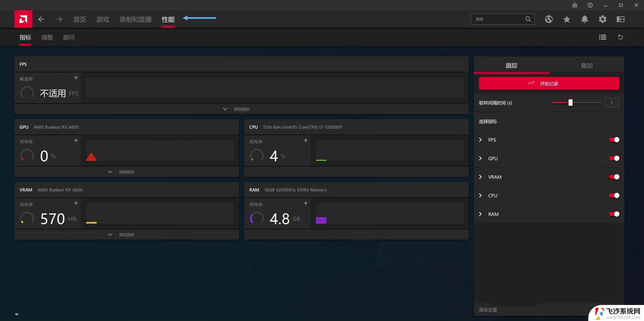Add metric with plus in RAM card
This screenshot has width=644, height=321.
(306, 203)
